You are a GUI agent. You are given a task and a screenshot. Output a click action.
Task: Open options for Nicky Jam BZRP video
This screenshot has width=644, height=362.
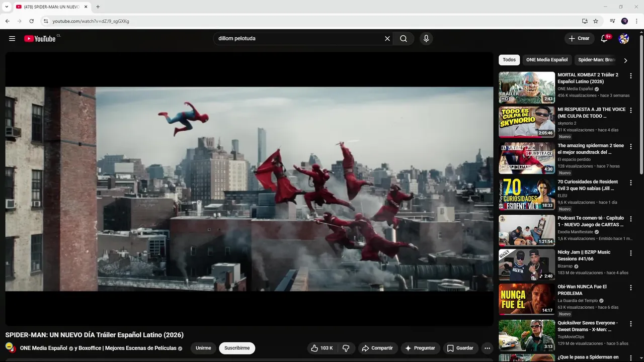[631, 253]
